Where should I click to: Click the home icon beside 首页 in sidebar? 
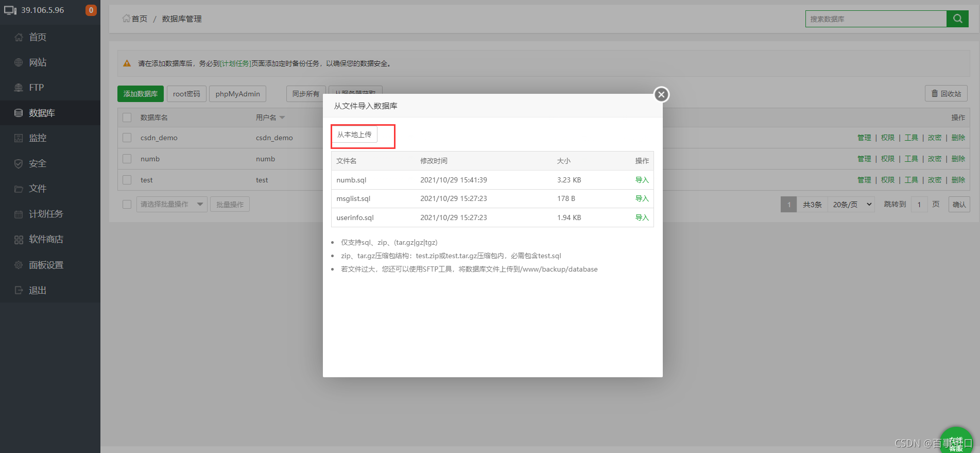pyautogui.click(x=19, y=37)
